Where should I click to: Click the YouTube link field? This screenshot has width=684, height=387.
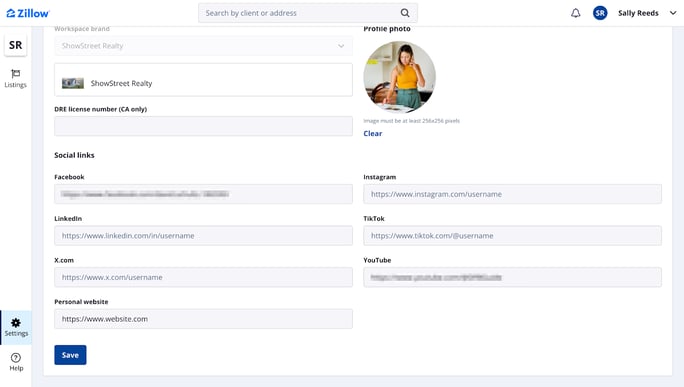coord(512,277)
